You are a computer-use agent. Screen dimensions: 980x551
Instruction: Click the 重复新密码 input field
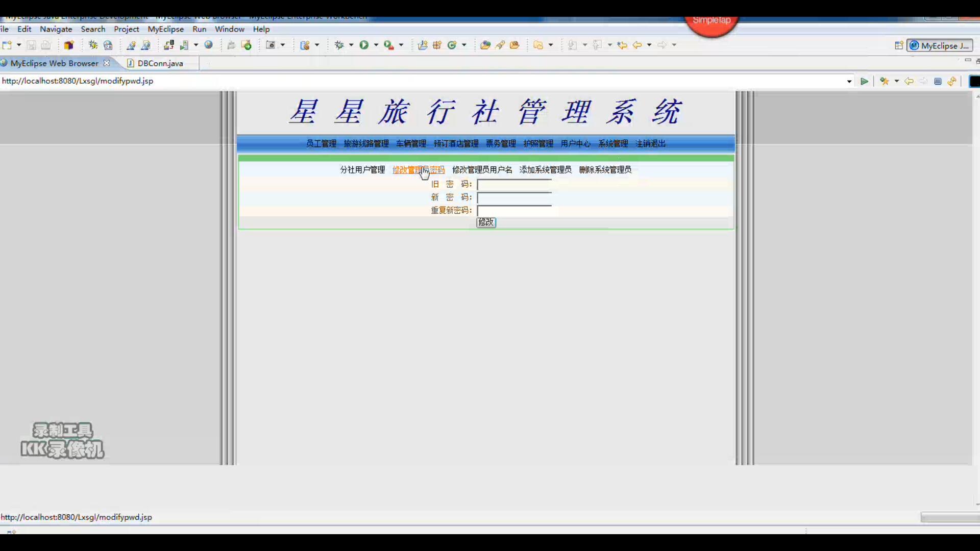click(514, 211)
